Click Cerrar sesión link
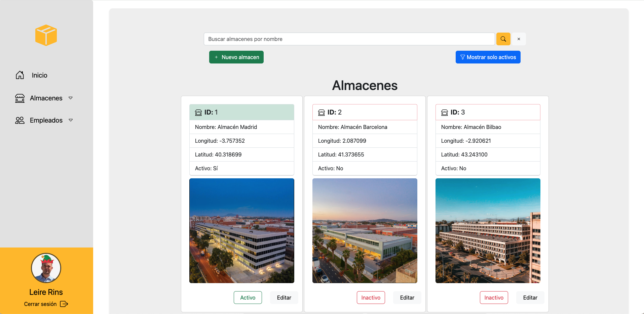Viewport: 644px width, 314px height. [40, 304]
